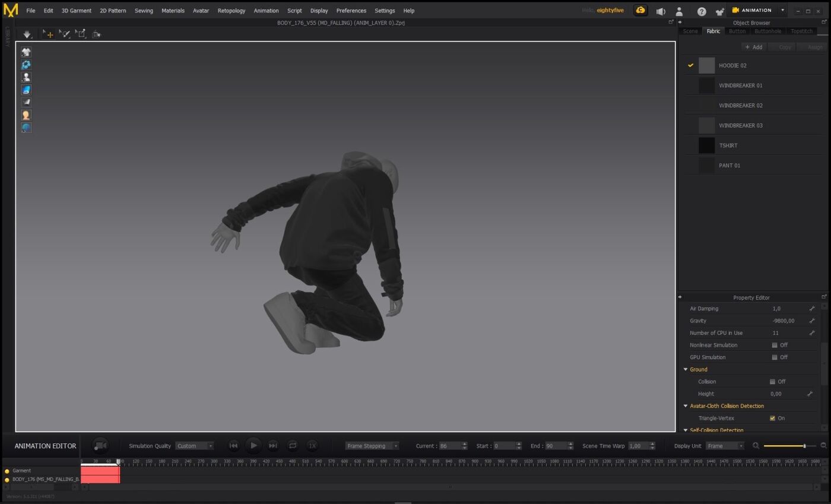Enable the GPU Simulation checkbox
831x504 pixels.
775,357
